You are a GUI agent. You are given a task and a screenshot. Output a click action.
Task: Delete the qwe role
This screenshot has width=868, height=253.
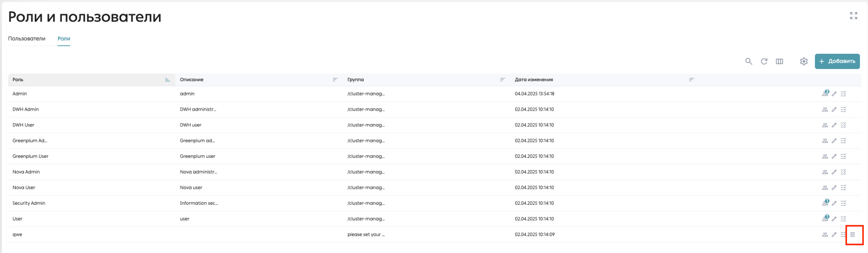[x=853, y=234]
